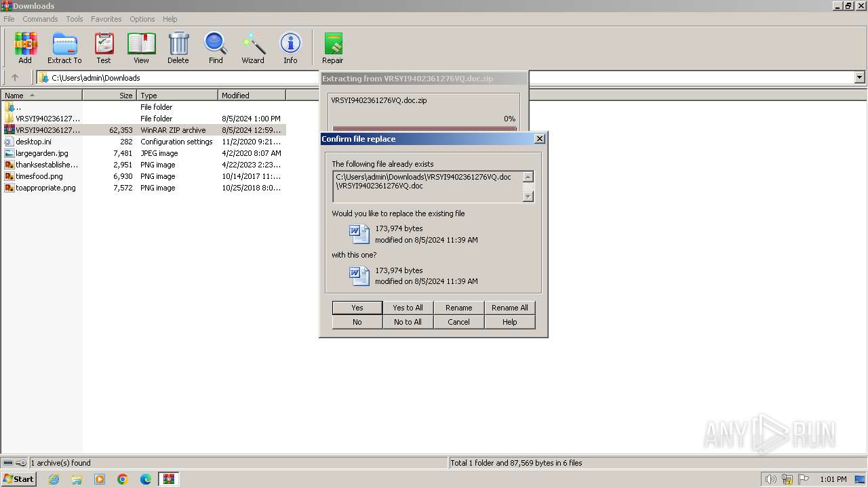This screenshot has width=868, height=488.
Task: Click the Start button
Action: 19,479
